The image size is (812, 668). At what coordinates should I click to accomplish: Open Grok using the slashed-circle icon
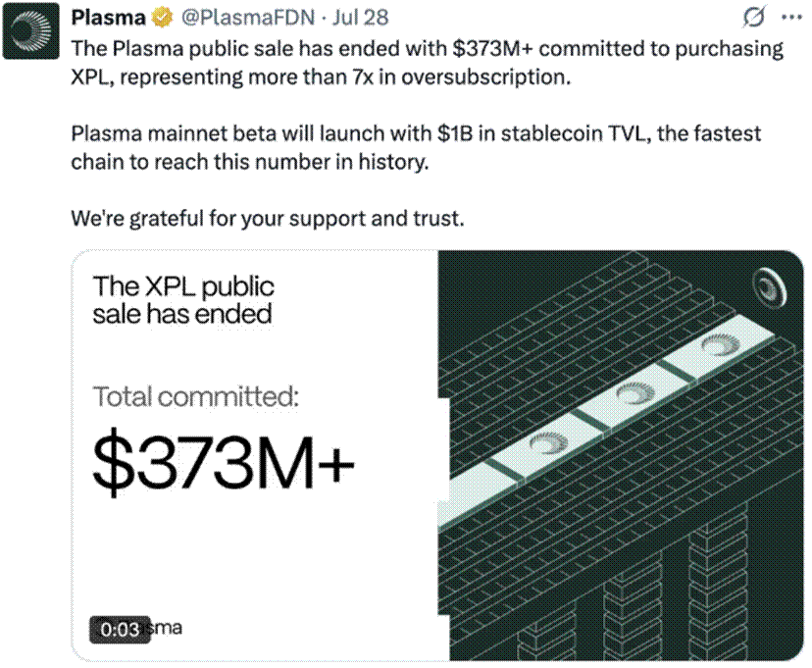(x=755, y=15)
